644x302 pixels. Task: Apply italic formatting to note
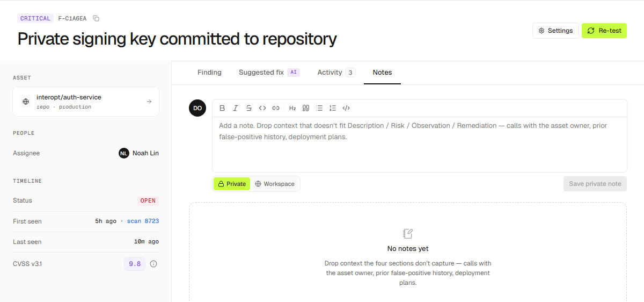pos(236,108)
